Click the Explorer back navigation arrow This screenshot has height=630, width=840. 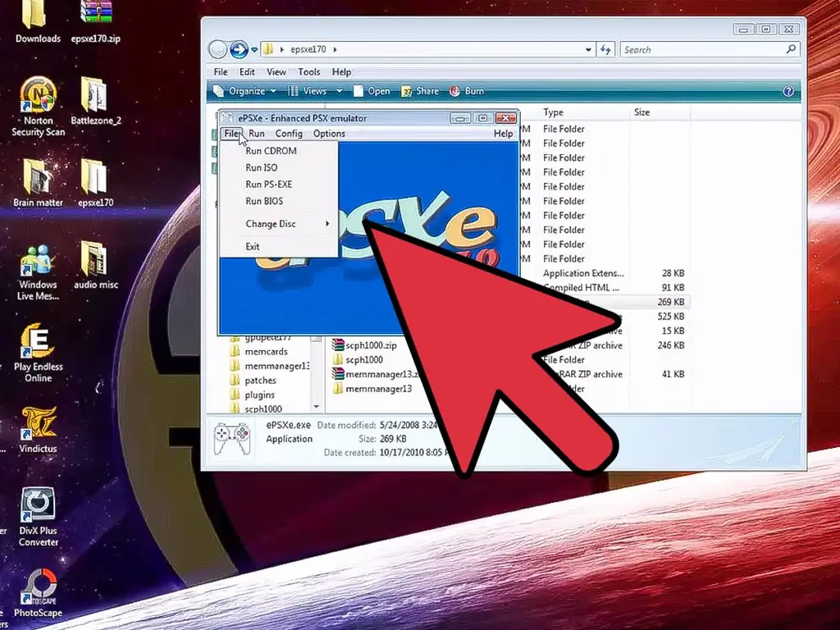pos(217,49)
